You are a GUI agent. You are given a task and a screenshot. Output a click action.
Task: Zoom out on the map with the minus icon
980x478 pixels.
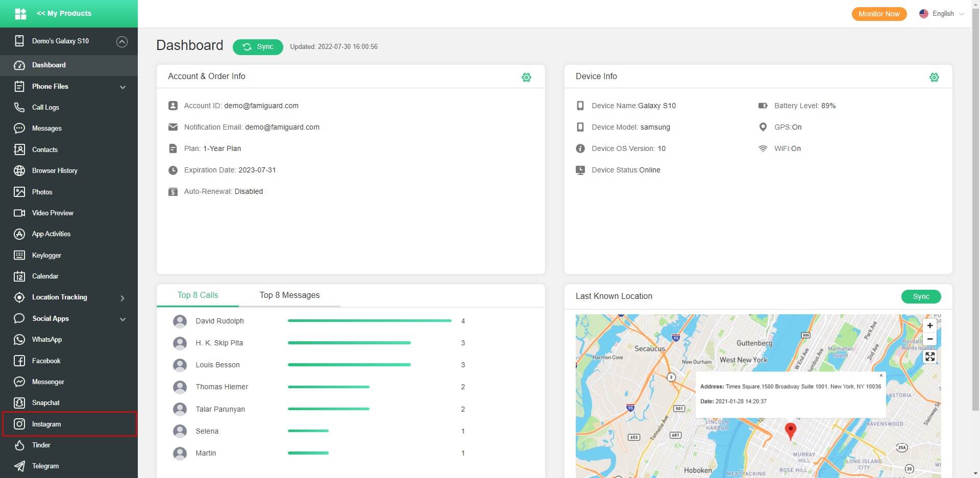click(930, 339)
